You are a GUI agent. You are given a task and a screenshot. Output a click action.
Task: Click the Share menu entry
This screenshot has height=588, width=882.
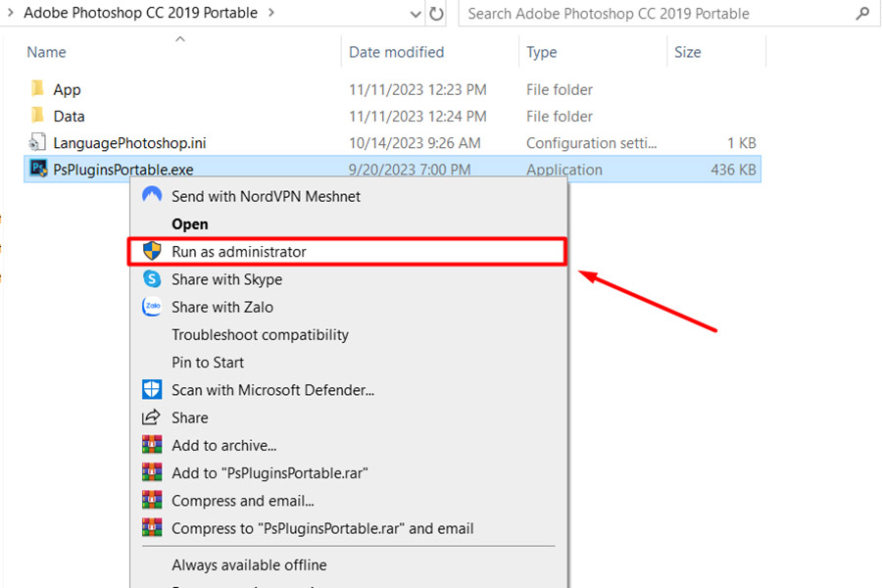pyautogui.click(x=348, y=416)
